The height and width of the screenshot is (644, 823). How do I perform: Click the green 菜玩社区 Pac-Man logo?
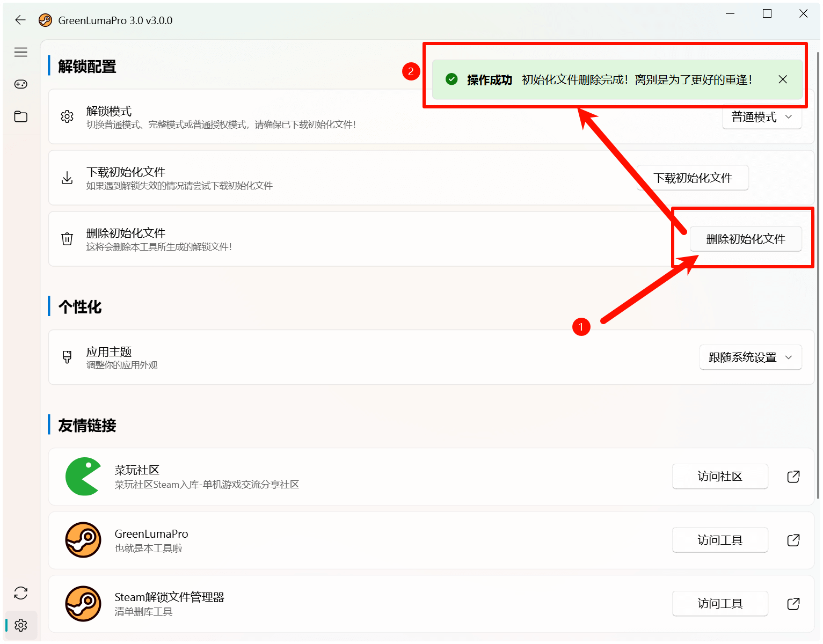coord(83,477)
